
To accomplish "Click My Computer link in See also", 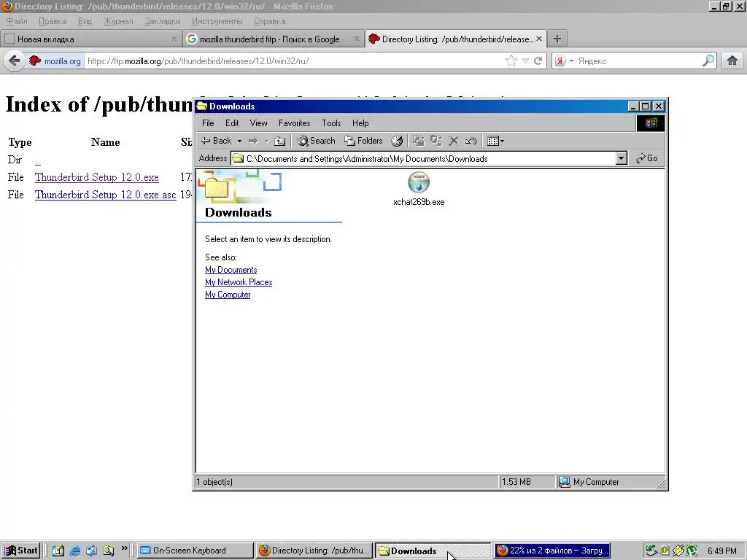I will (228, 295).
